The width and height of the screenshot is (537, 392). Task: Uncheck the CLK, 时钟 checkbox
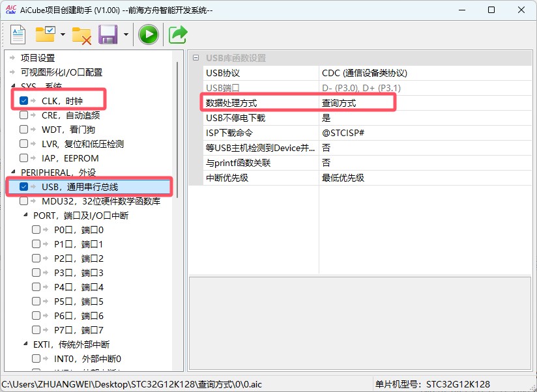23,100
